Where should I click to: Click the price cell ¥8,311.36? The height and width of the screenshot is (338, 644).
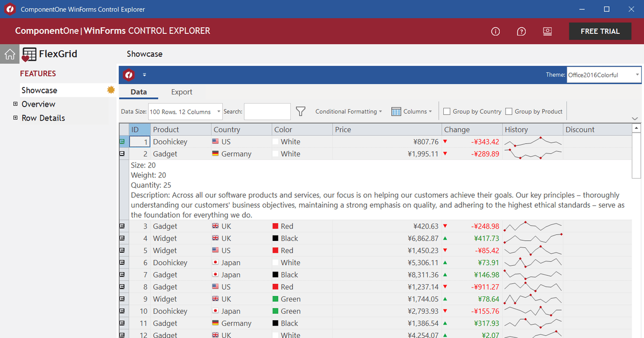pyautogui.click(x=387, y=275)
